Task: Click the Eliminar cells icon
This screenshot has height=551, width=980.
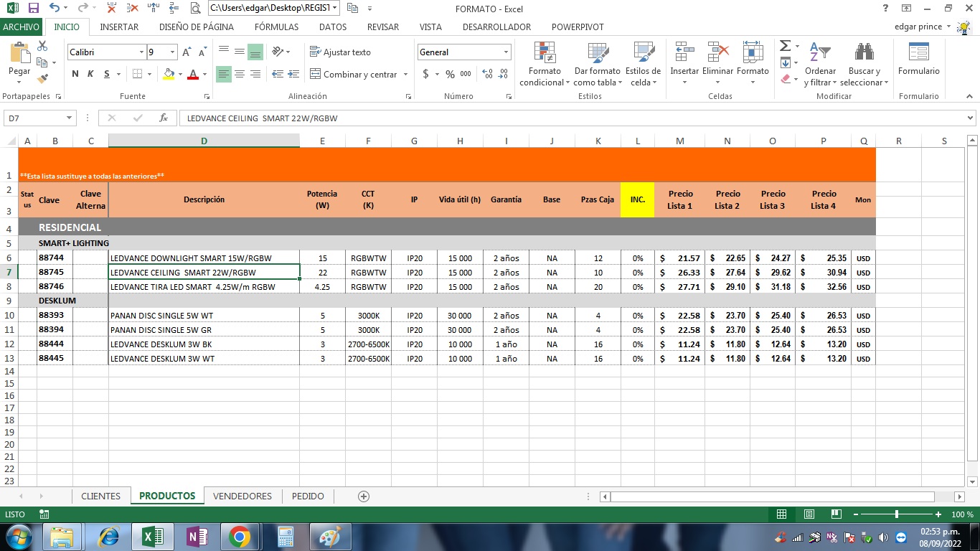Action: pyautogui.click(x=717, y=52)
